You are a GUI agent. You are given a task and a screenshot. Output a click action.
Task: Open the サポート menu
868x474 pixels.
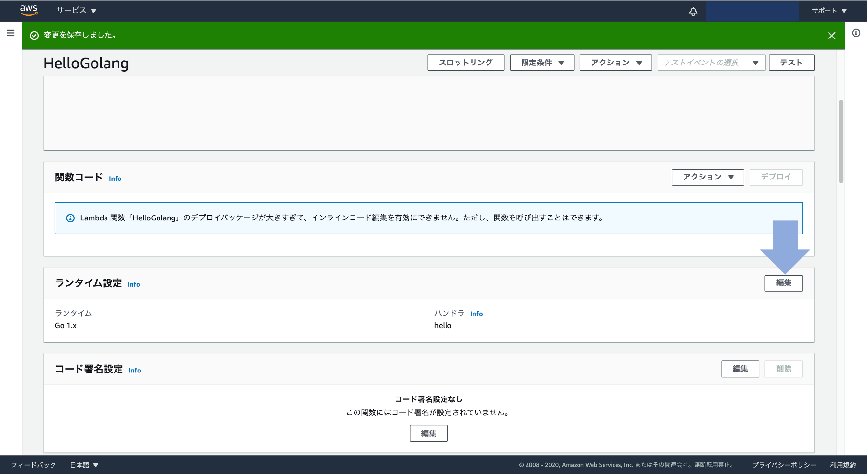(829, 11)
